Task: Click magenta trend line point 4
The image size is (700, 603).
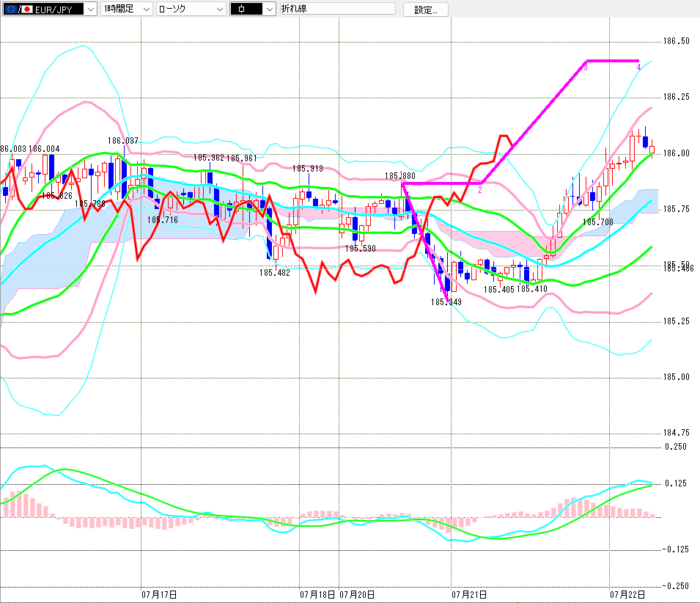Action: pyautogui.click(x=638, y=67)
